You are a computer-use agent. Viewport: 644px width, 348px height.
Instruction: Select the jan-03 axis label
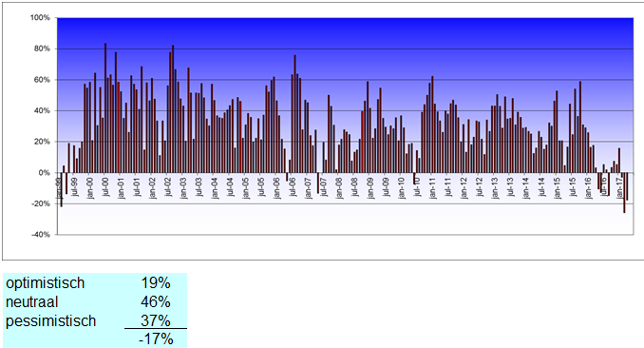point(183,188)
